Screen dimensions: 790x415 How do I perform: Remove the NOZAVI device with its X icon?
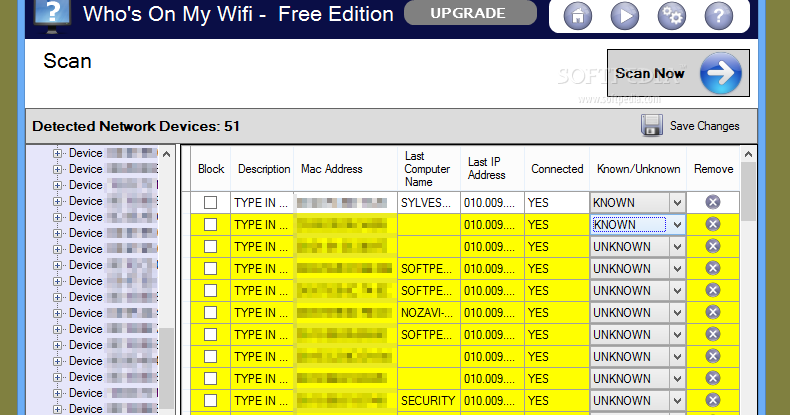click(x=712, y=312)
